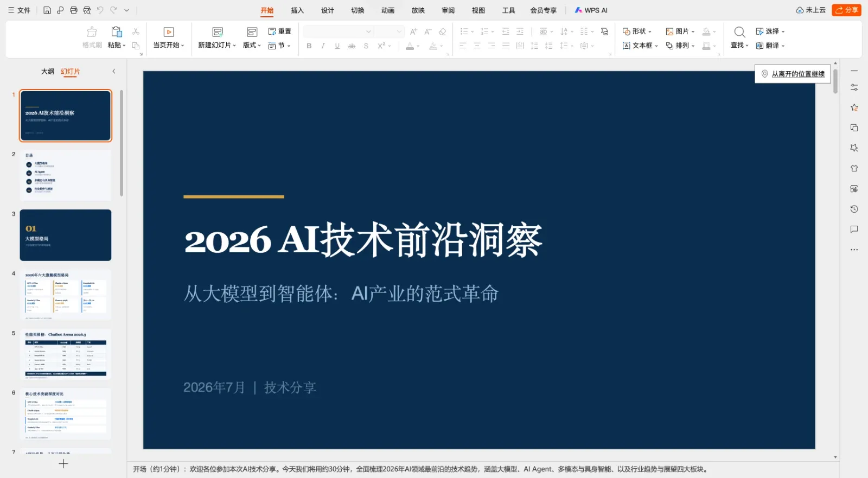Toggle Italic formatting
This screenshot has height=478, width=868.
[323, 46]
